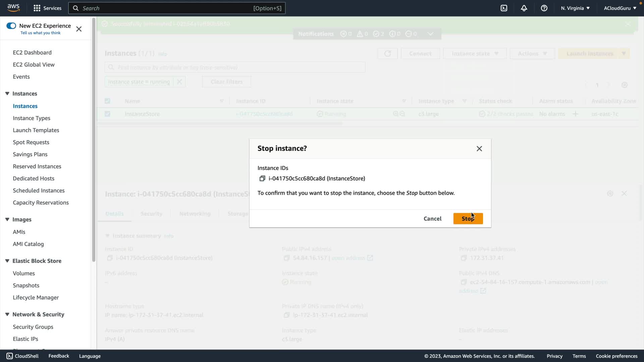644x362 pixels.
Task: Open the help question mark icon
Action: coord(544,8)
